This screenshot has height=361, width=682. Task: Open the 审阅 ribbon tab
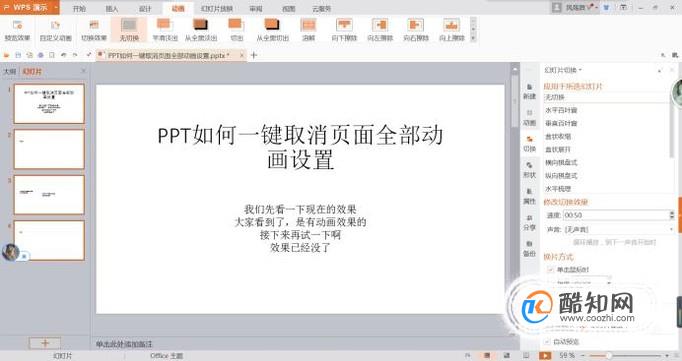pos(256,8)
